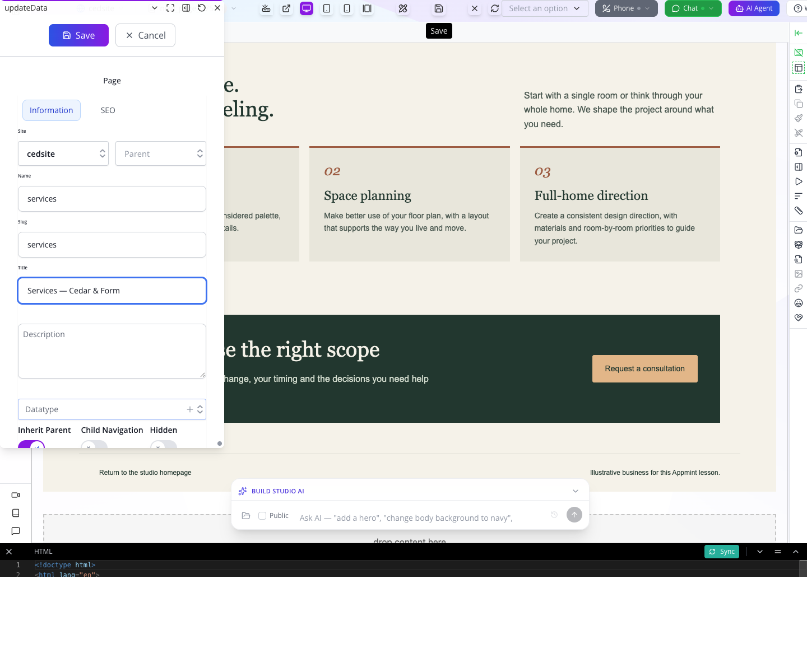807x672 pixels.
Task: Open the Select an option dropdown
Action: tap(545, 8)
